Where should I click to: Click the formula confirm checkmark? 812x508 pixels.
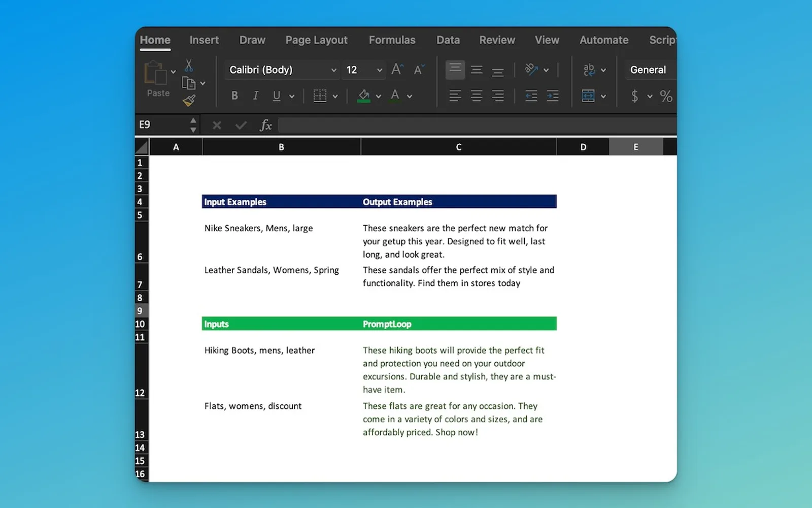tap(241, 125)
